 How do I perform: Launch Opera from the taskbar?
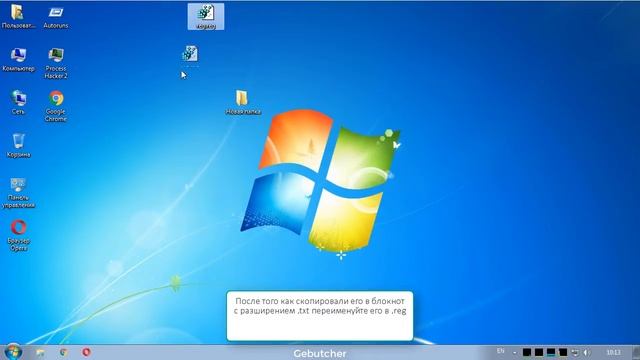click(x=86, y=352)
